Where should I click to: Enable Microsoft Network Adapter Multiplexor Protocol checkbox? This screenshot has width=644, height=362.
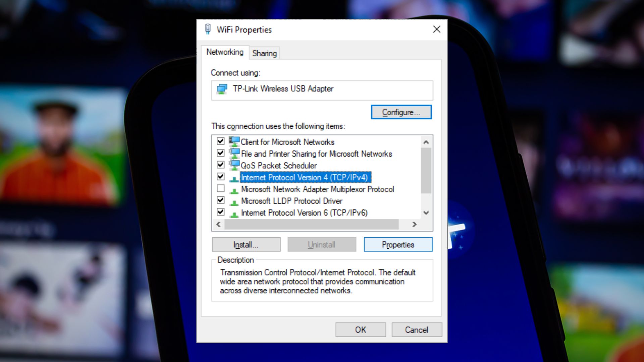(x=221, y=188)
